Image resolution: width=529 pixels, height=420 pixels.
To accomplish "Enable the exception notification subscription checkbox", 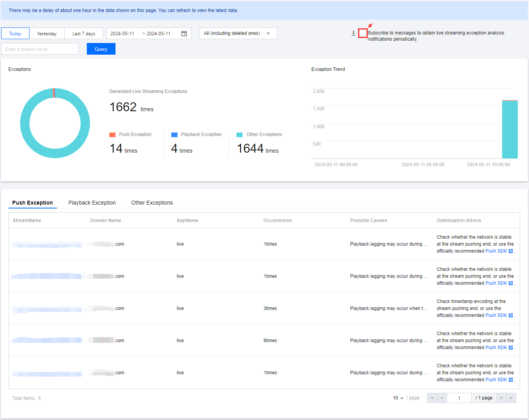I will coord(363,33).
